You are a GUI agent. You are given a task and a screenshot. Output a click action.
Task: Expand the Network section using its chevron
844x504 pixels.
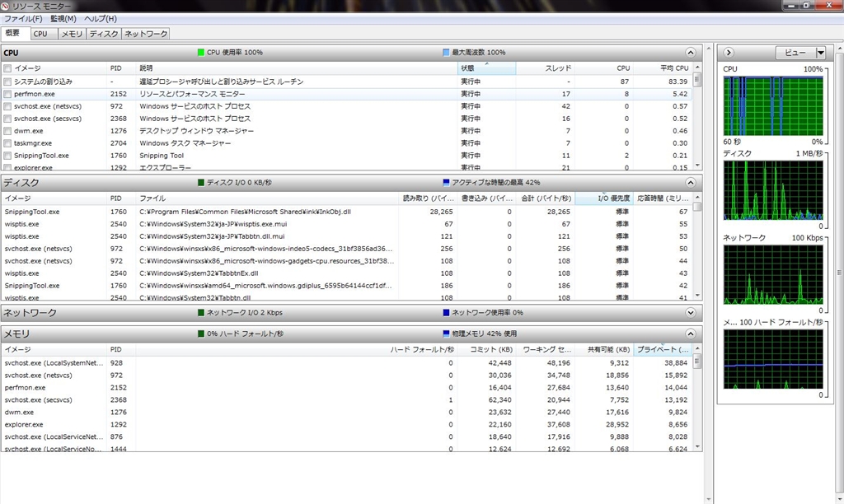coord(691,313)
